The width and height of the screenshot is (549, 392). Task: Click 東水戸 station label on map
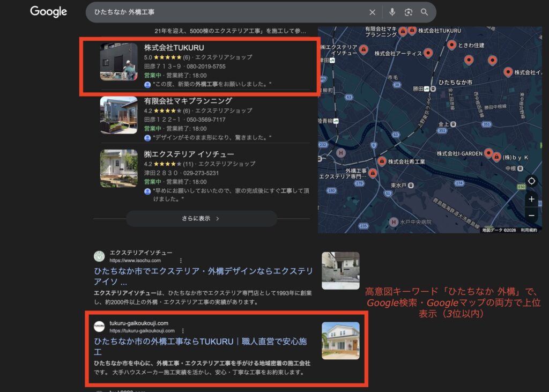398,186
